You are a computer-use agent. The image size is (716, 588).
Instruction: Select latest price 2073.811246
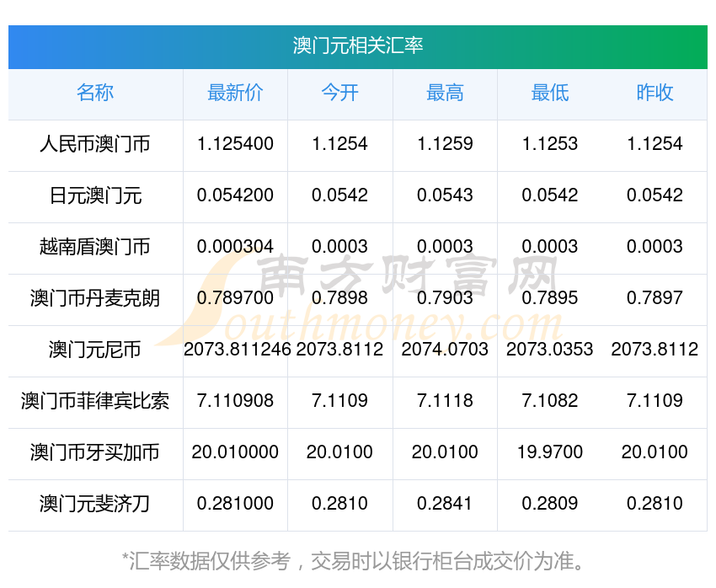[237, 350]
